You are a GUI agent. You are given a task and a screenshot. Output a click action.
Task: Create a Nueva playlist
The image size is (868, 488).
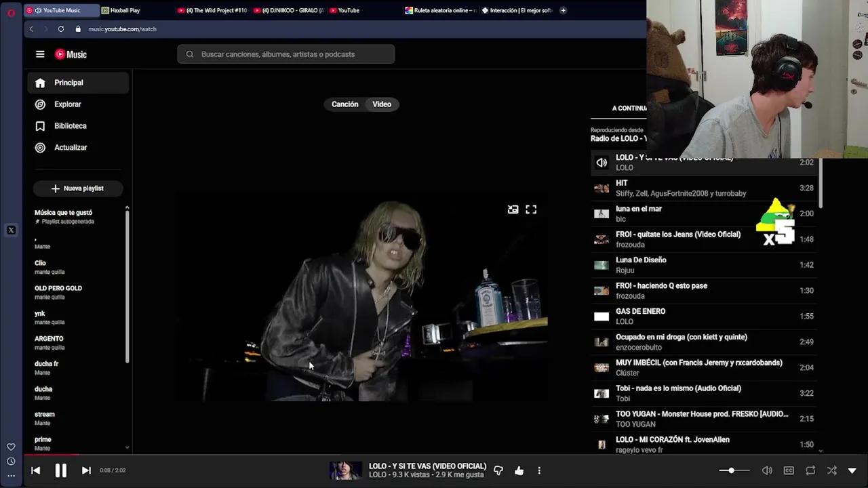77,188
